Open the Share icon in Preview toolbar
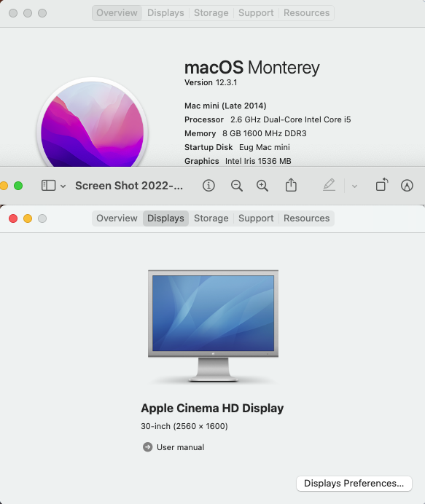The image size is (425, 504). 291,185
